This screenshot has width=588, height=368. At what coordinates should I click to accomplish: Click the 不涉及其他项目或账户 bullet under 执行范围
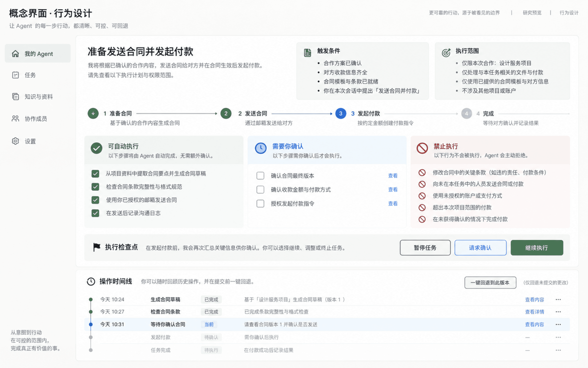[x=488, y=91]
